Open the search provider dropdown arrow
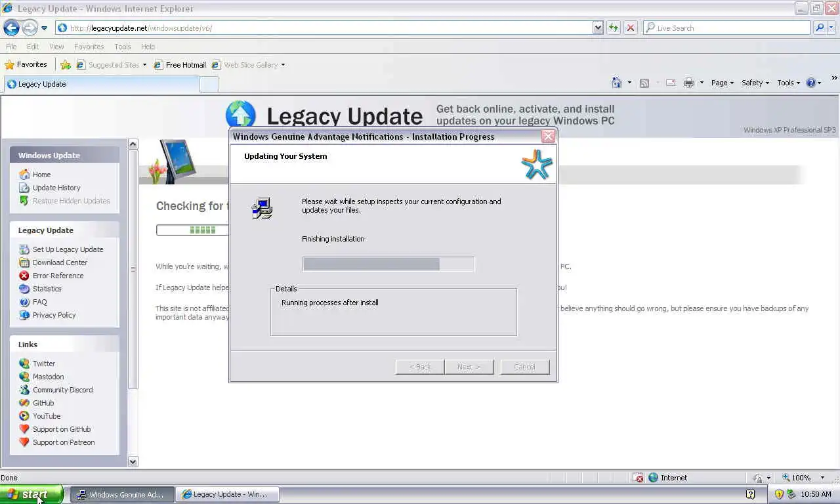Image resolution: width=840 pixels, height=504 pixels. point(831,28)
